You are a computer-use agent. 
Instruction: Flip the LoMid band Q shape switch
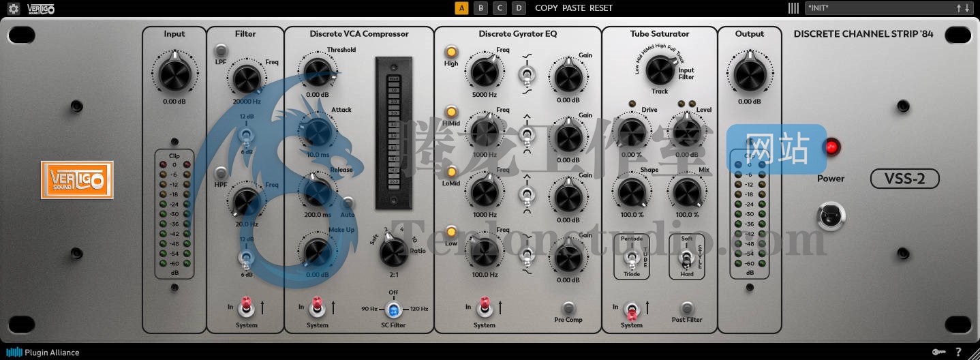tap(526, 194)
